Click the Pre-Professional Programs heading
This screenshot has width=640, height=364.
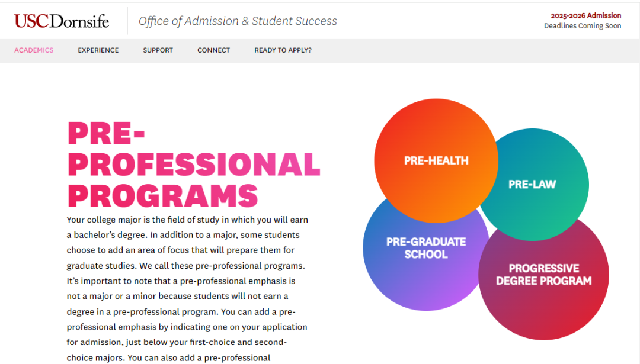tap(194, 165)
